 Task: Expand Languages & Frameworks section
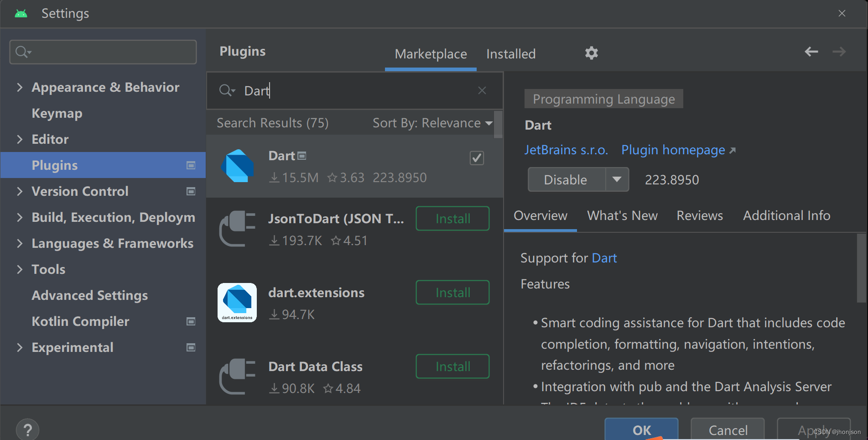[x=19, y=243]
